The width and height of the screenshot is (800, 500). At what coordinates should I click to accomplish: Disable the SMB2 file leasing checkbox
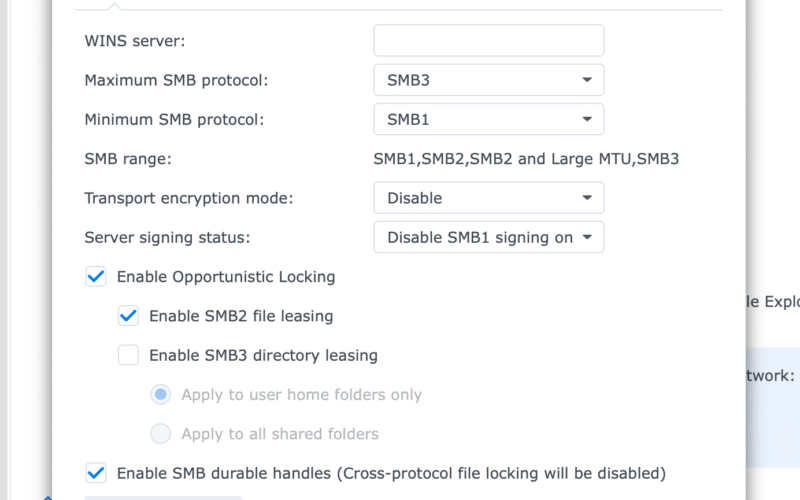pyautogui.click(x=128, y=316)
